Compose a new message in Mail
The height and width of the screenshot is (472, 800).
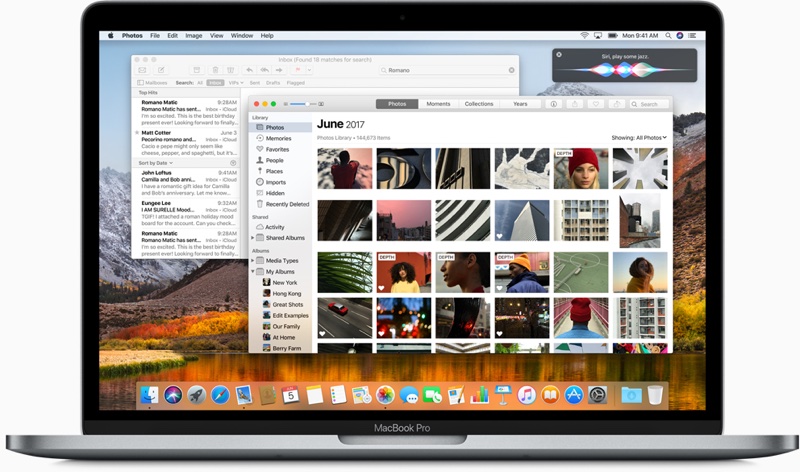click(161, 70)
